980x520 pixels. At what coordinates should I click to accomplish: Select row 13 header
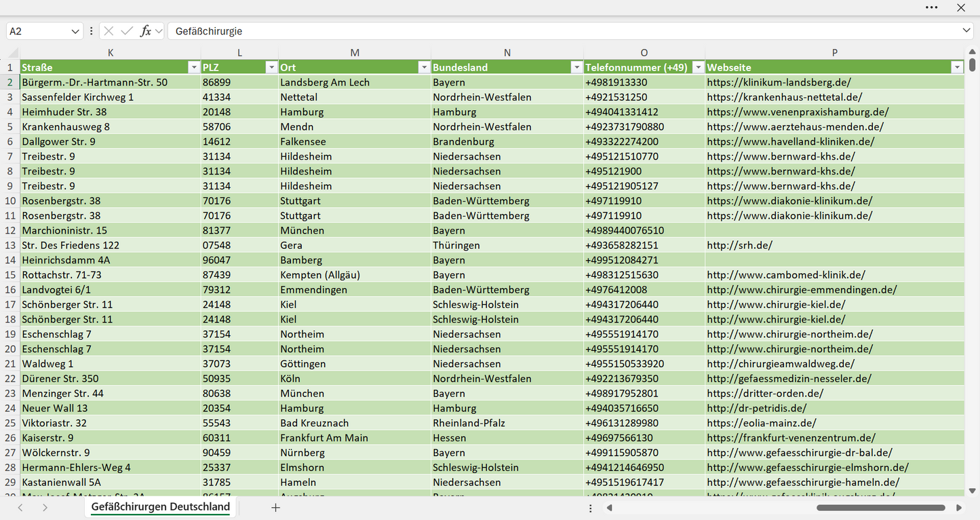10,245
